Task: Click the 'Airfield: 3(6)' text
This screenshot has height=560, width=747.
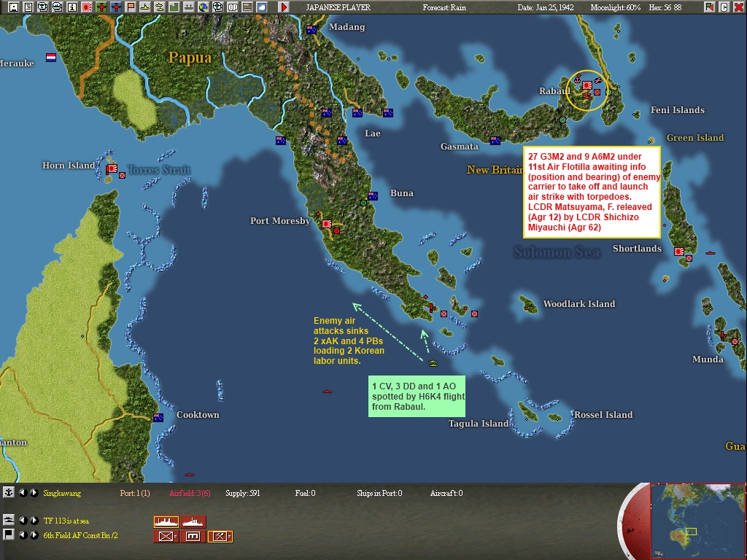Action: pos(190,493)
